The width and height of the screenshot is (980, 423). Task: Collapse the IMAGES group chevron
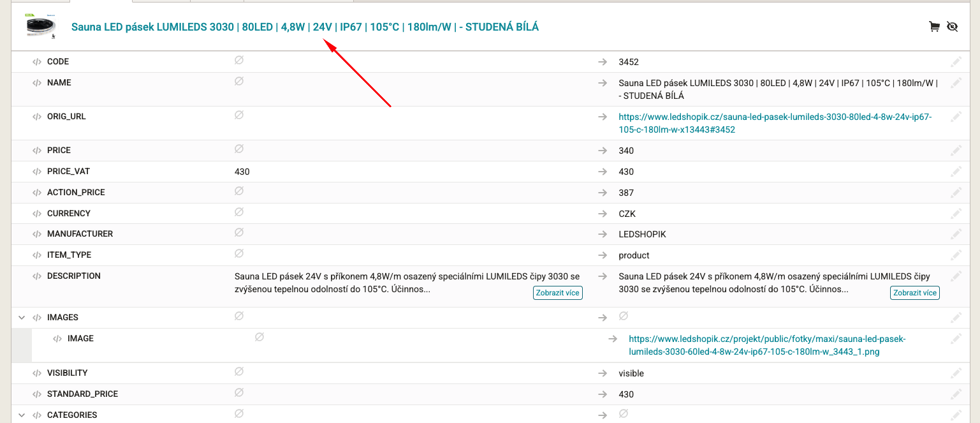point(22,318)
